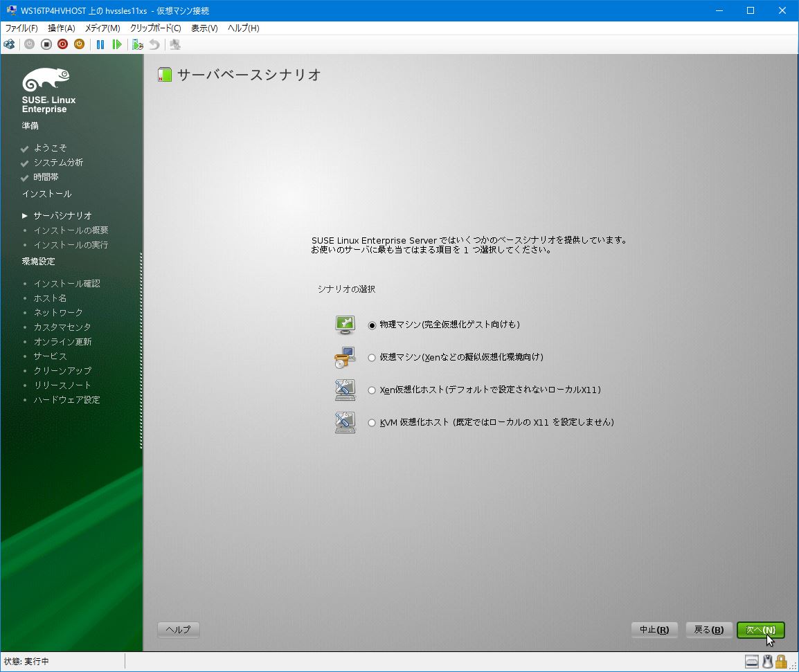Click the Ctrl+Alt+Delete toolbar icon
Image resolution: width=799 pixels, height=672 pixels.
tap(9, 44)
